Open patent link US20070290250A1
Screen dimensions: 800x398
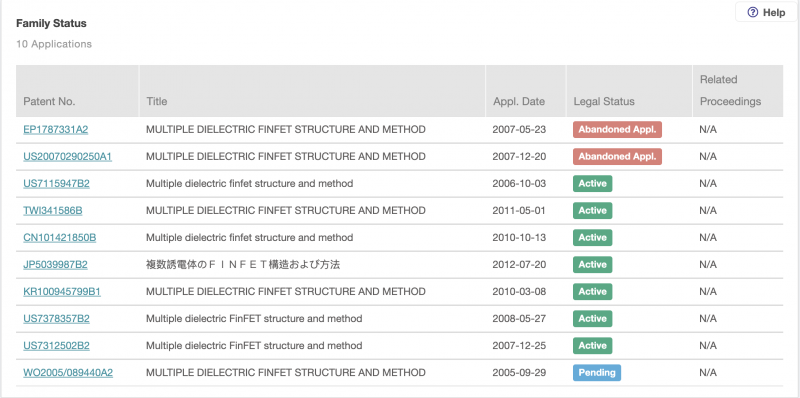point(67,157)
